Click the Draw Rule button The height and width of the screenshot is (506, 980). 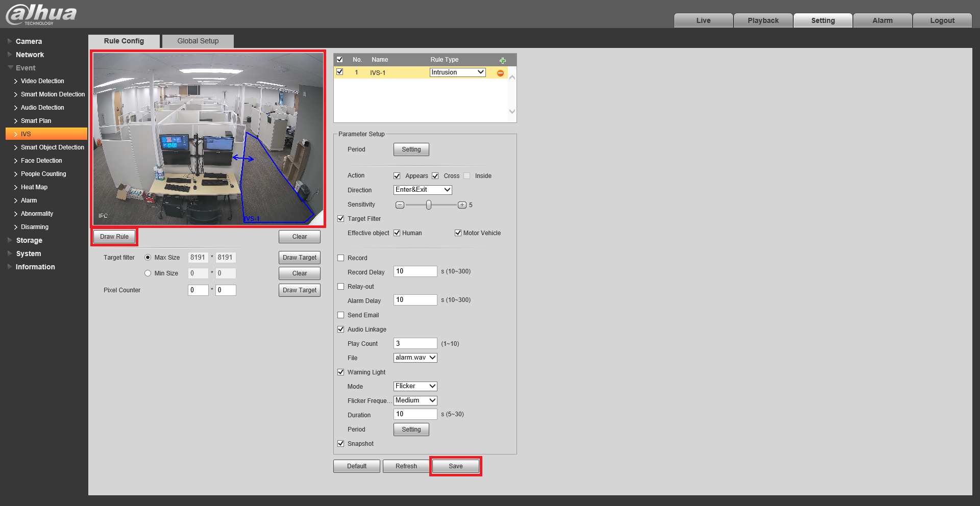[114, 237]
